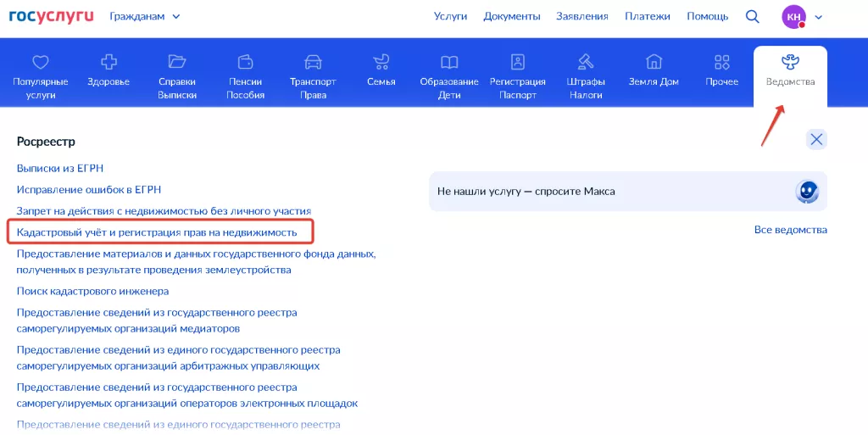The image size is (868, 435).
Task: Open the Образование Дети book icon
Action: coord(449,62)
